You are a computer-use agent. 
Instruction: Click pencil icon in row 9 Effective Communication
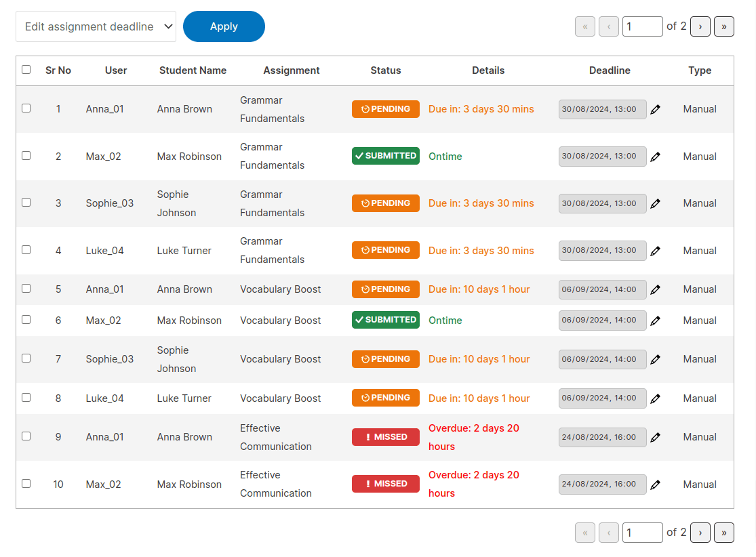(x=655, y=437)
